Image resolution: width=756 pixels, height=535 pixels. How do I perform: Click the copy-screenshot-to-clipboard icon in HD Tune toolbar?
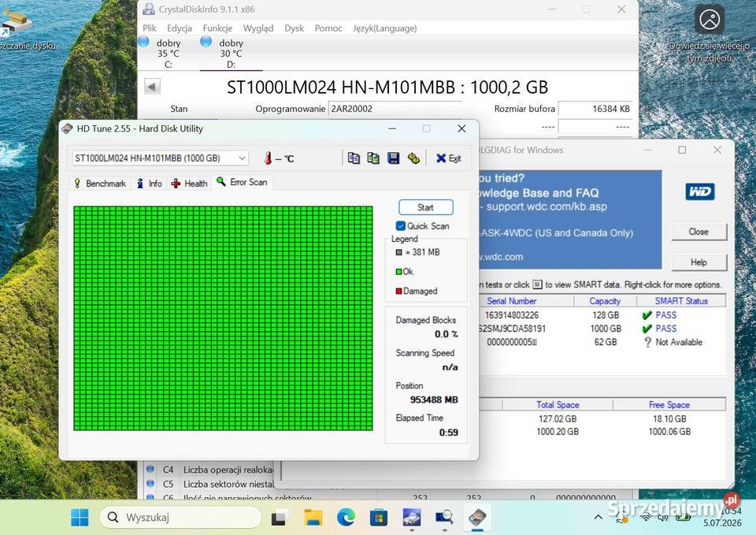point(372,158)
